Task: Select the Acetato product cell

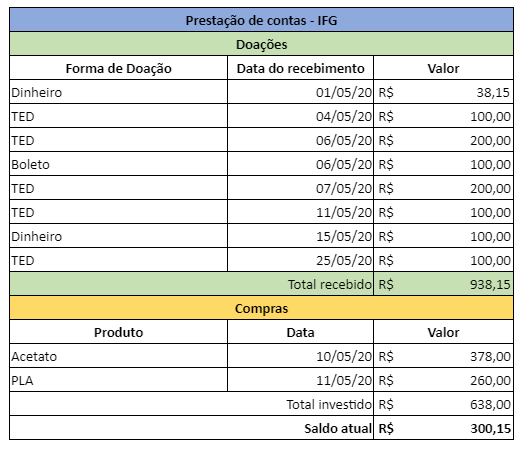Action: [119, 356]
